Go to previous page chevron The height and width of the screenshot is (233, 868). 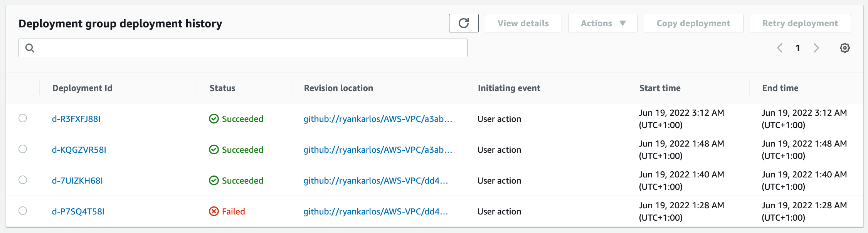(780, 48)
